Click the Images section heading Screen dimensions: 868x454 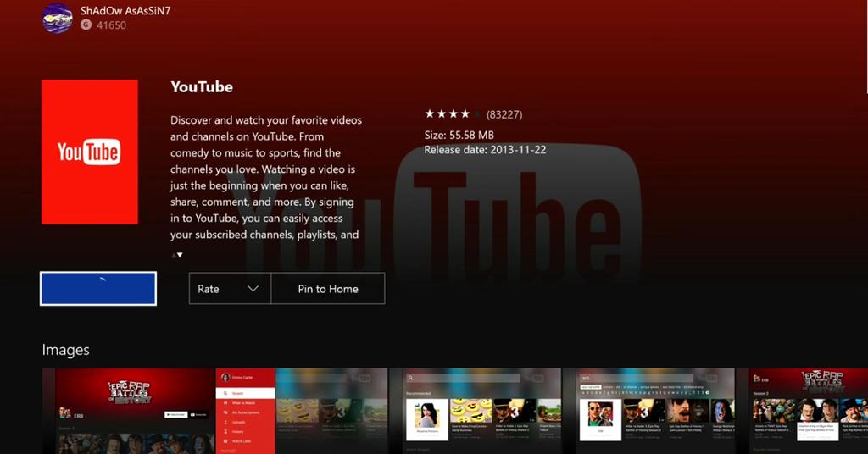66,350
